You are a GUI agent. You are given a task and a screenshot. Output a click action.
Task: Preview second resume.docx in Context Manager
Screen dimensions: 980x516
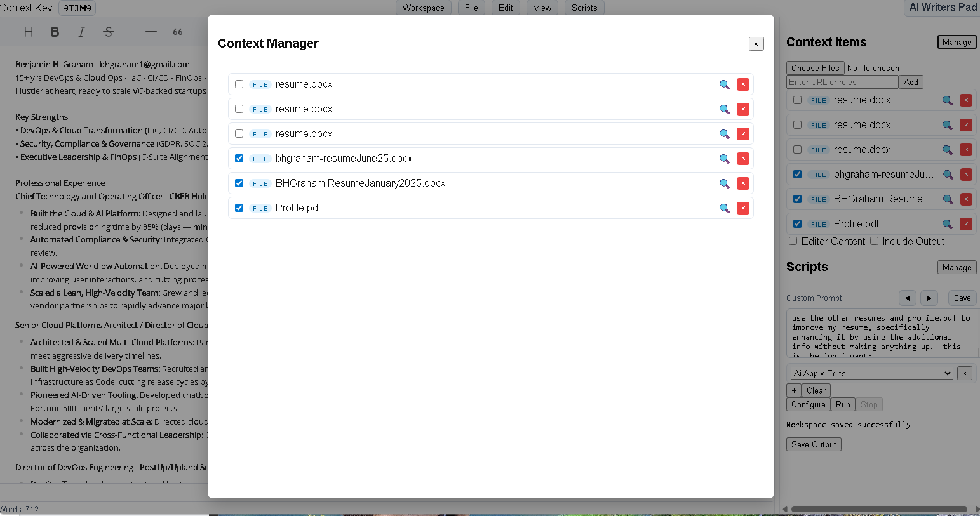724,109
